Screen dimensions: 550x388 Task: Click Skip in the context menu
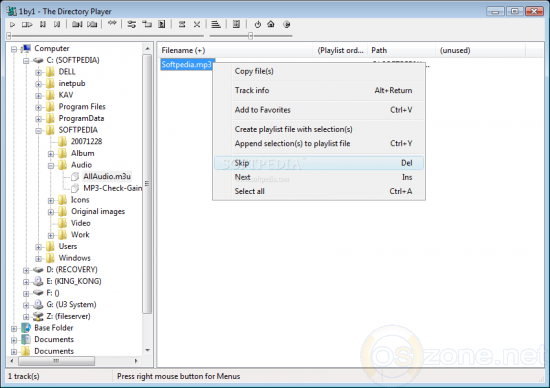click(318, 163)
